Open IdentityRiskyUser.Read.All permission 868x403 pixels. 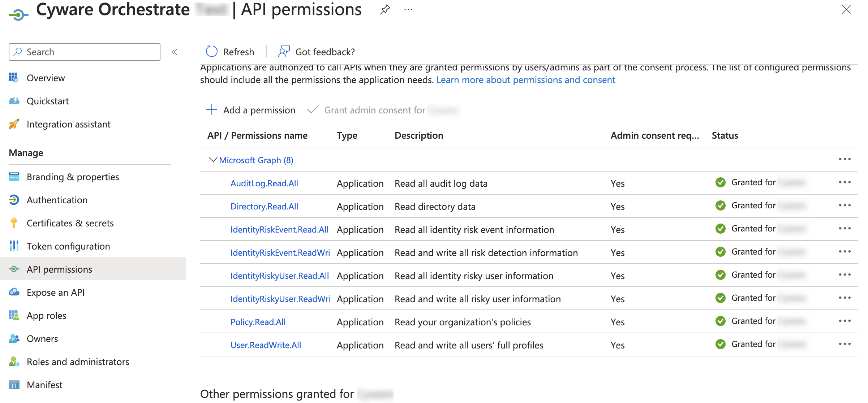pos(280,276)
